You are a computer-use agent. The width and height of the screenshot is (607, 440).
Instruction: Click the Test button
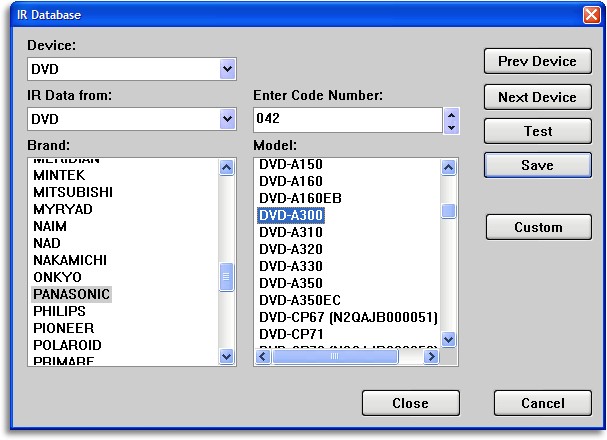tap(537, 131)
